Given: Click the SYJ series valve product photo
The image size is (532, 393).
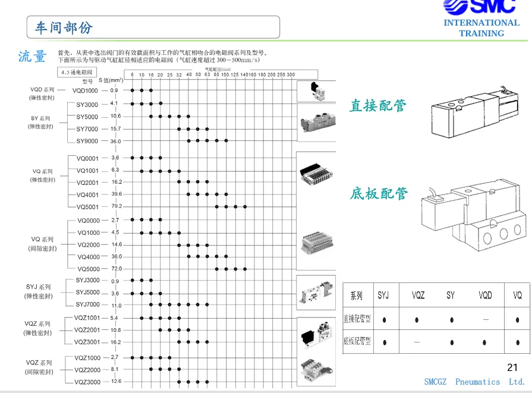Looking at the screenshot, I should click(x=316, y=292).
